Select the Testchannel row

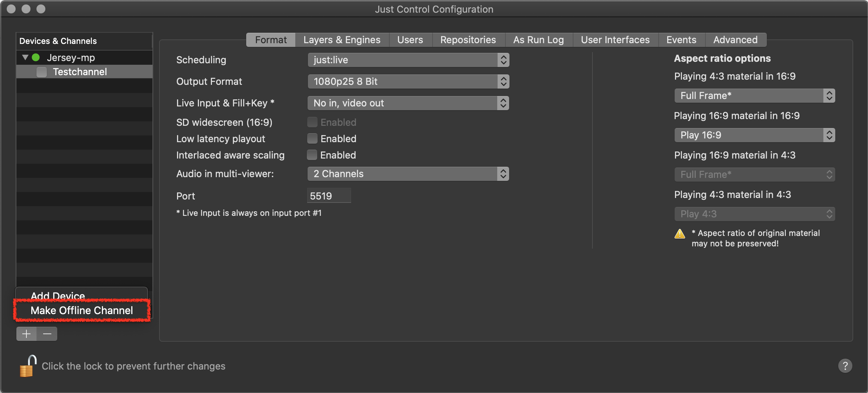[x=84, y=72]
